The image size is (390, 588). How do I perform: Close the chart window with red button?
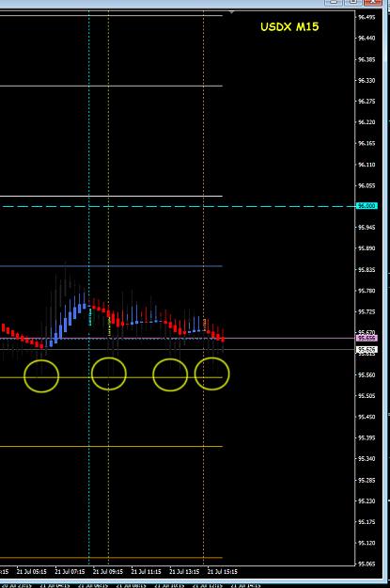[x=372, y=2]
